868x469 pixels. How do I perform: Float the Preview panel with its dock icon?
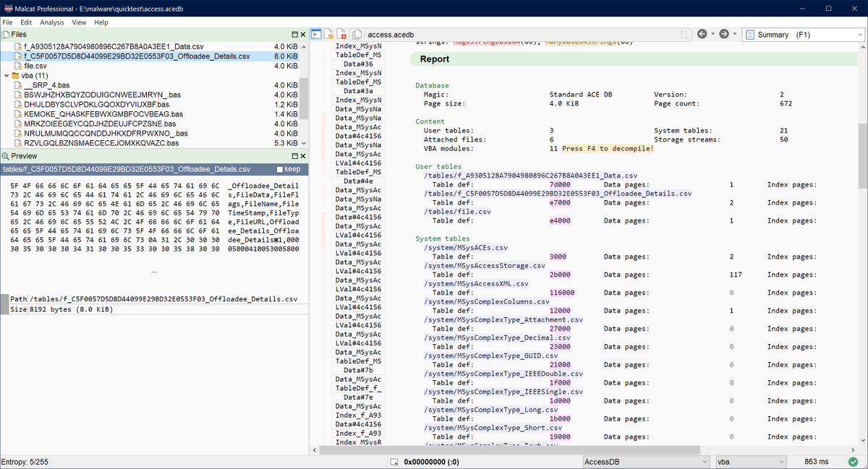[295, 156]
